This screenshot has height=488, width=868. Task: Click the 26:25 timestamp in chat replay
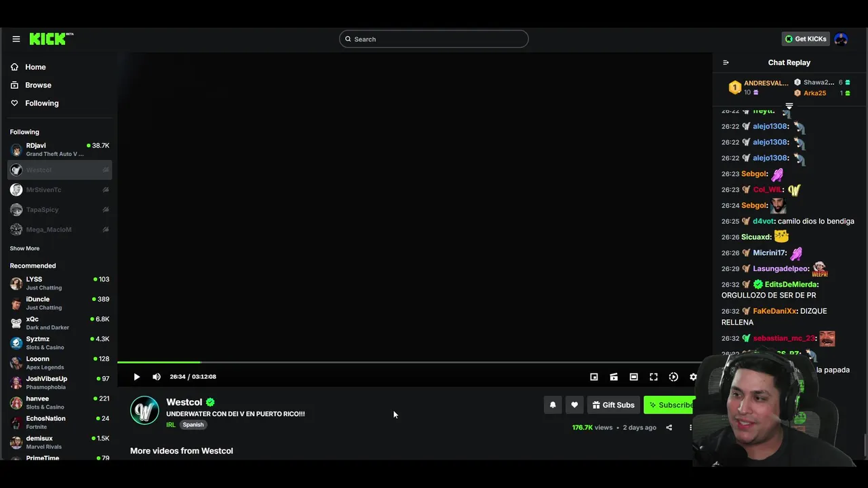coord(730,222)
